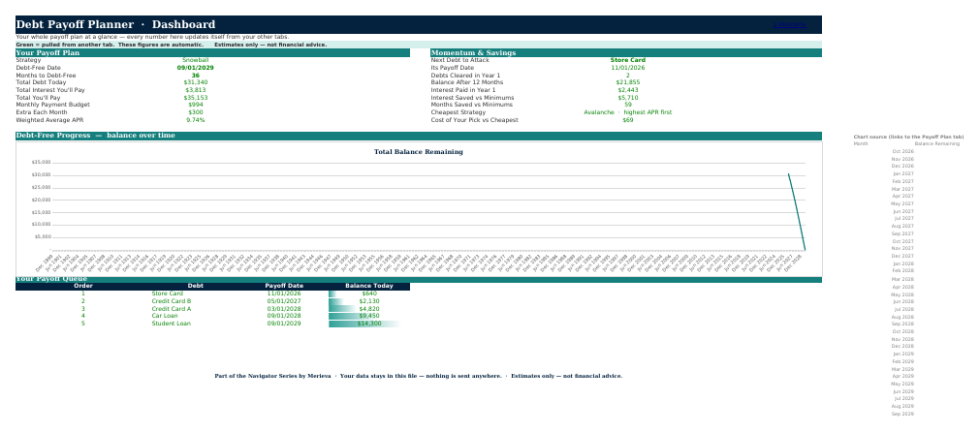Screen dimensions: 980x432
Task: Click the payoff date 03/01/2028 for Credit Card A
Action: pos(284,308)
